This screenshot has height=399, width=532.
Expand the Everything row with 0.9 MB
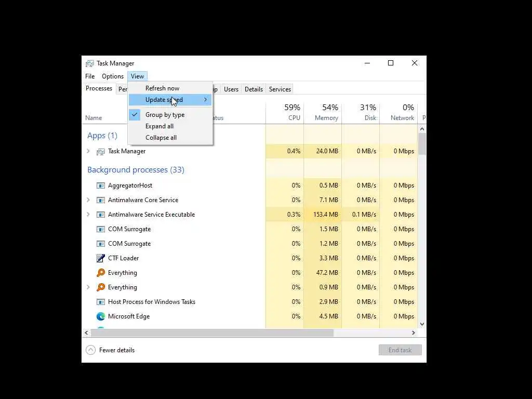[88, 287]
